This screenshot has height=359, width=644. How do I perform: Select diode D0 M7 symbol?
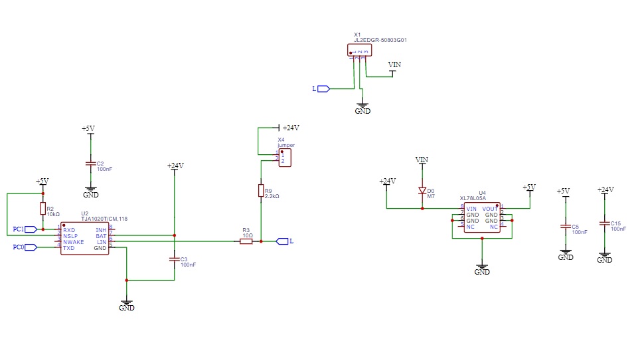point(422,191)
